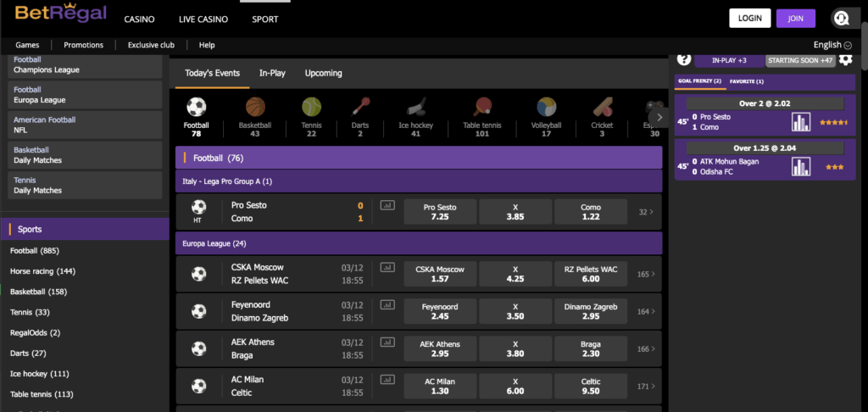Select Horse racing (144) in Sports list
The height and width of the screenshot is (412, 868).
click(42, 271)
